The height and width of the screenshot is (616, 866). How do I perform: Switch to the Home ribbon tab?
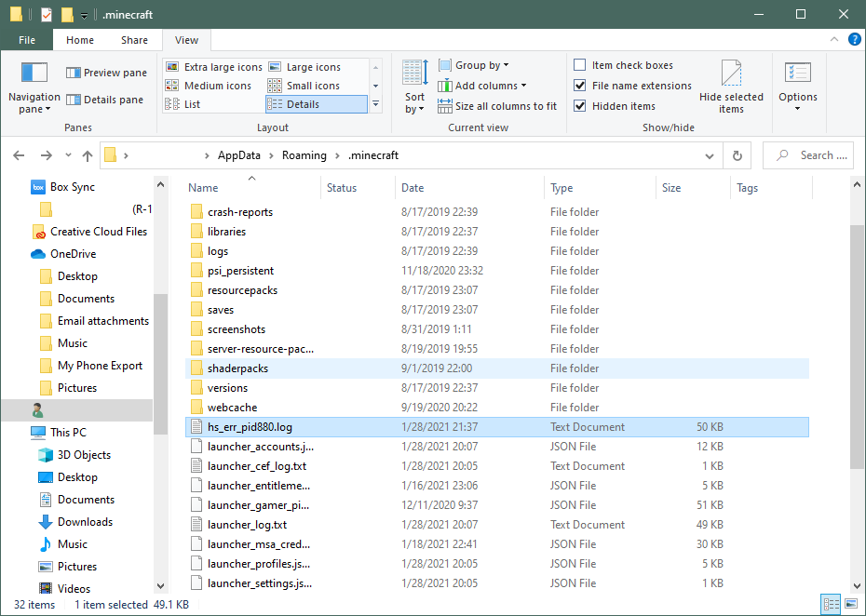coord(79,40)
